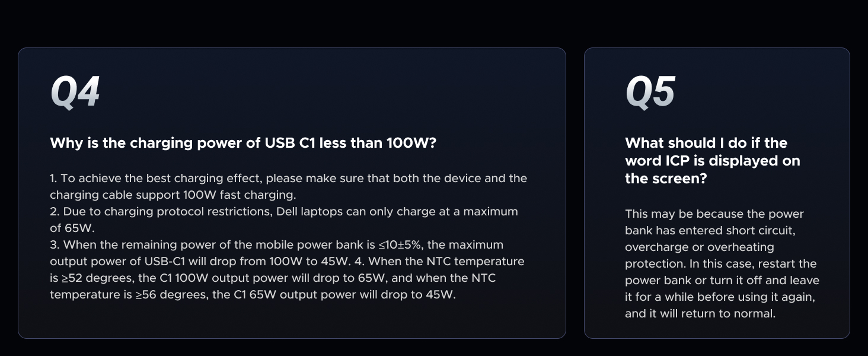Click 'protection. In this case, restart the' line
868x356 pixels.
(720, 263)
